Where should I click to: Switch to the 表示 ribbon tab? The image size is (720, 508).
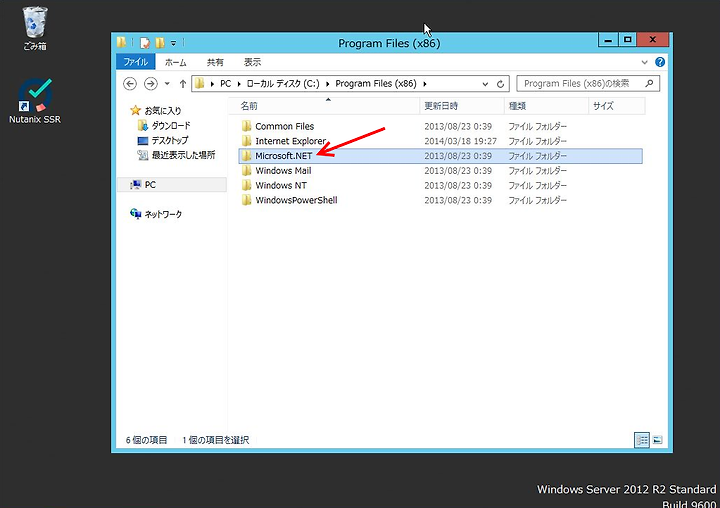point(252,62)
